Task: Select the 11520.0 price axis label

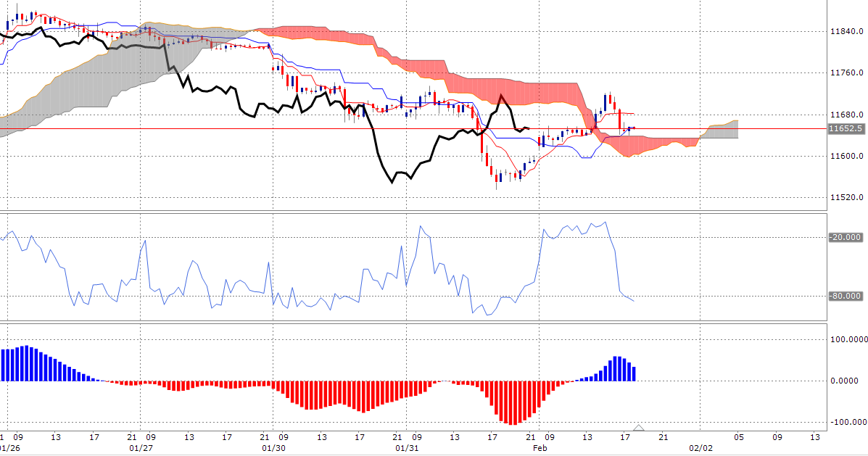Action: tap(846, 198)
